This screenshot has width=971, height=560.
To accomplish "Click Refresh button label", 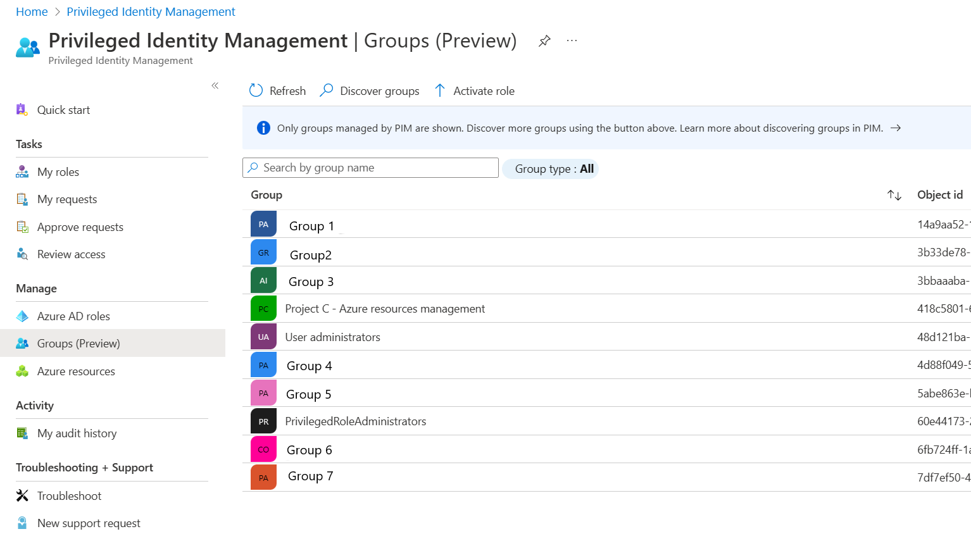I will (x=287, y=91).
